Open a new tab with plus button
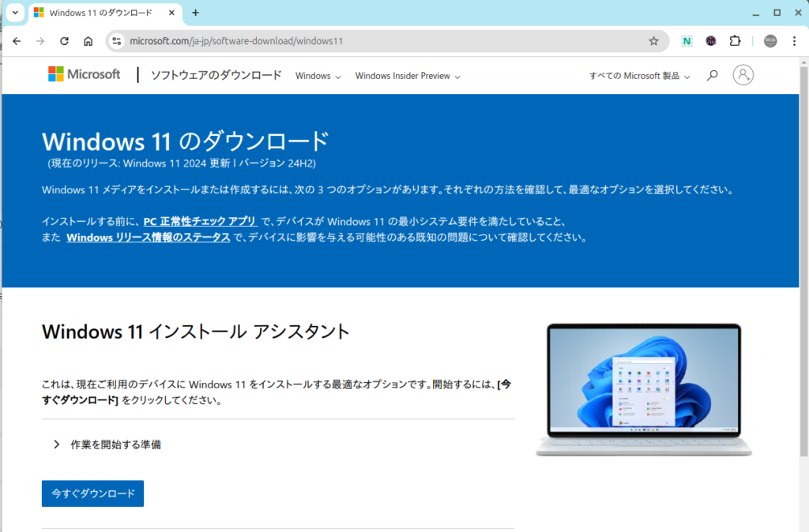 (196, 13)
